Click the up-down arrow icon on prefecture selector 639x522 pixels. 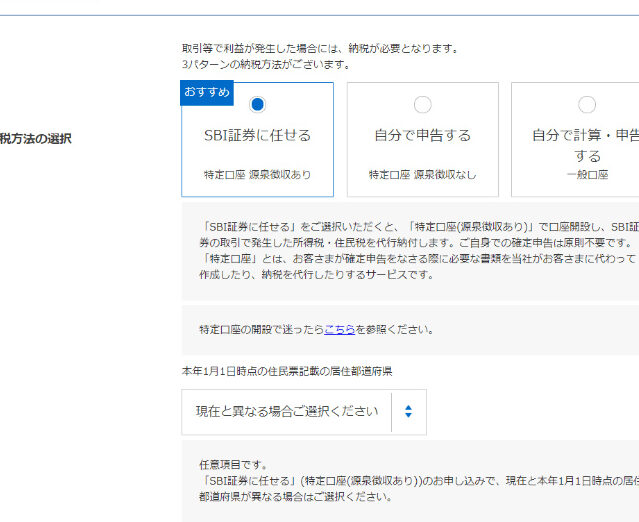pos(408,411)
